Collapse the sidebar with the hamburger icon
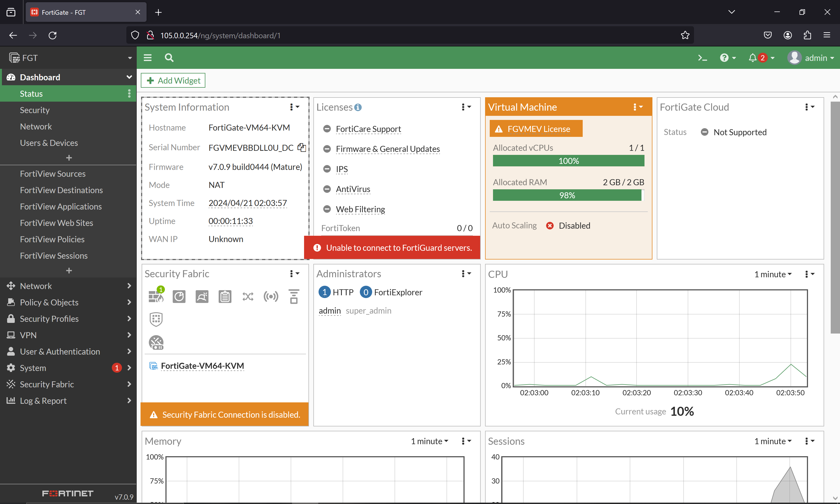Screen dimensions: 840x504 tap(148, 58)
